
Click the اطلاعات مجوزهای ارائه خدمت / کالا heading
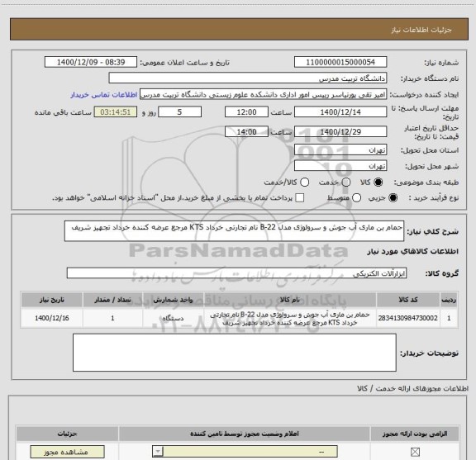[x=413, y=388]
